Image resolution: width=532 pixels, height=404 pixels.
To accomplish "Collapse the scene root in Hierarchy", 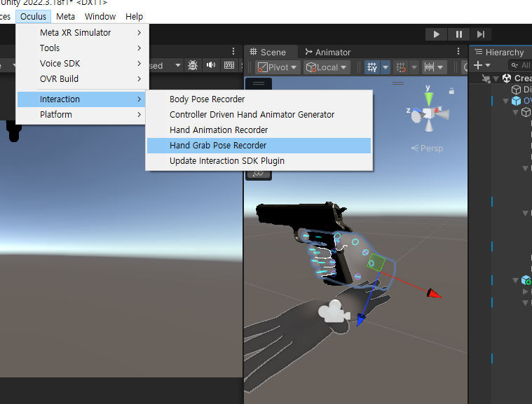I will point(496,78).
